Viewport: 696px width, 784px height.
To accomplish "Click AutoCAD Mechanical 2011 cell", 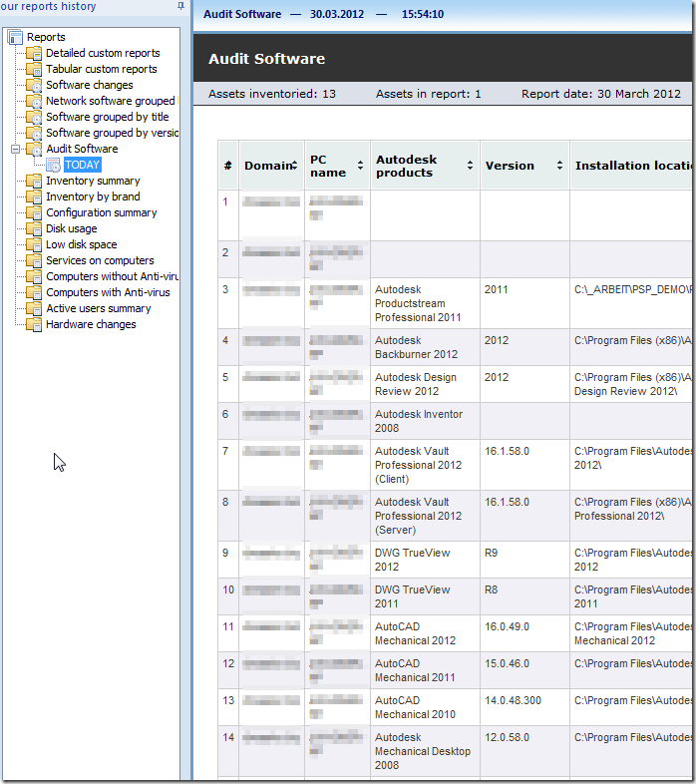I will pyautogui.click(x=425, y=670).
